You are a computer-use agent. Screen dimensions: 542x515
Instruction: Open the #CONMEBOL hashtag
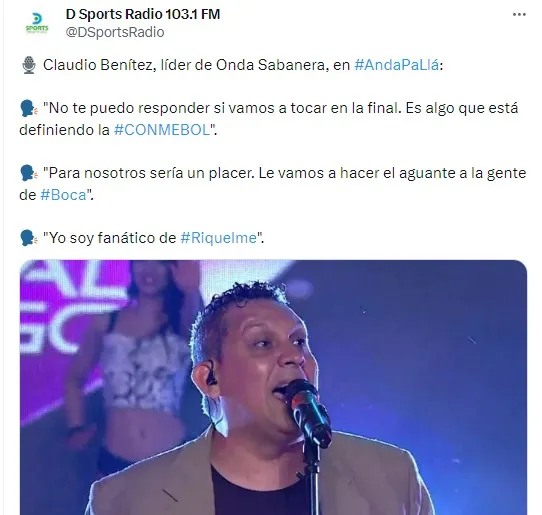click(162, 130)
